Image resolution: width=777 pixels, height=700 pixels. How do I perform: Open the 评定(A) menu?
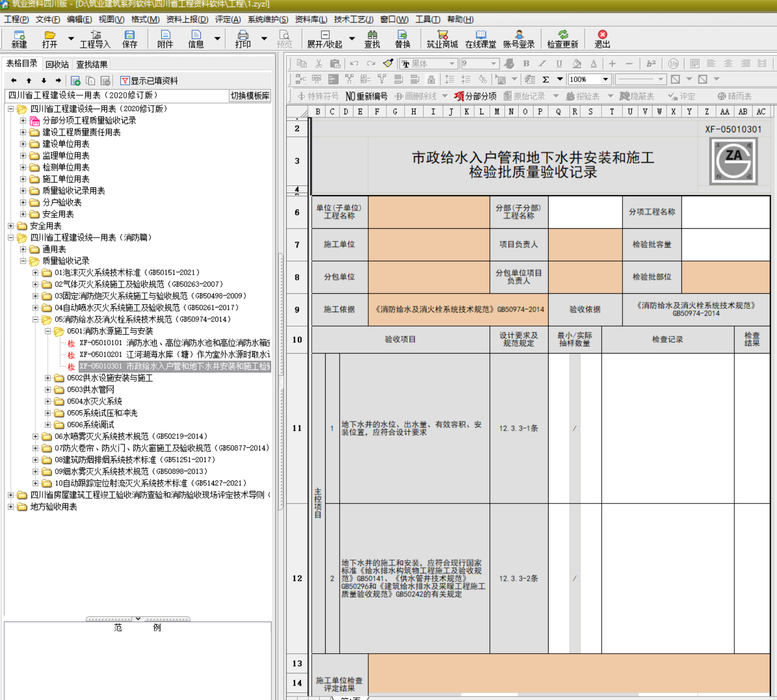click(x=228, y=19)
